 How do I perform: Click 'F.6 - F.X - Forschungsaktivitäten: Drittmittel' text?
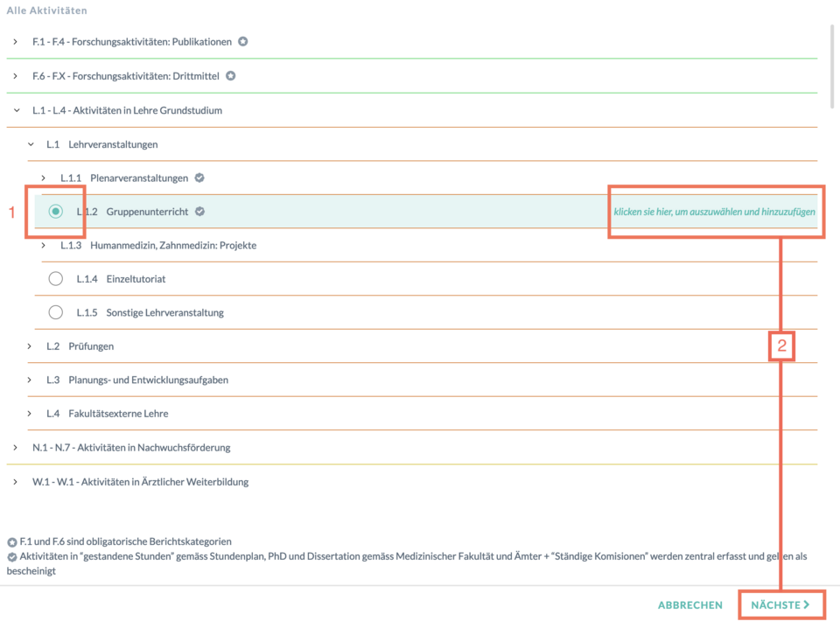tap(126, 76)
